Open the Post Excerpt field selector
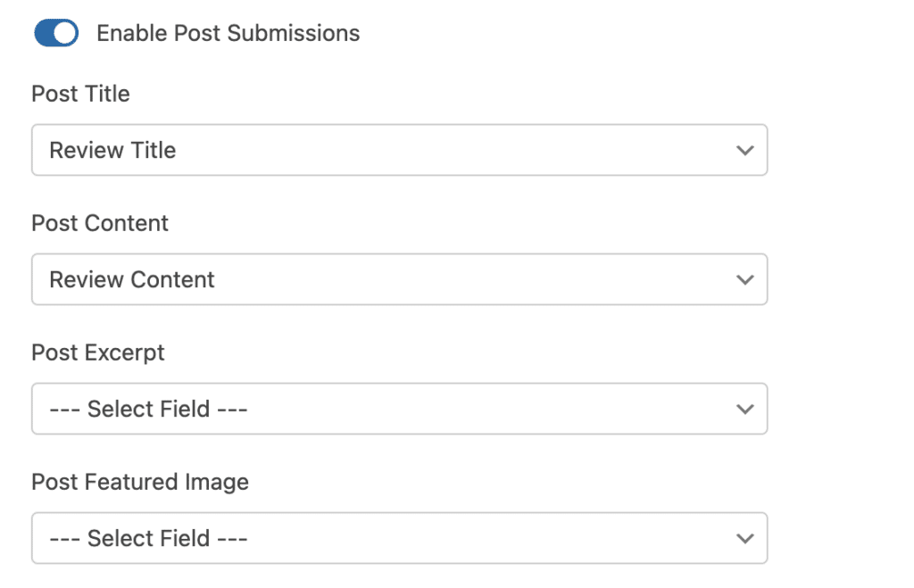This screenshot has height=588, width=914. (x=399, y=409)
